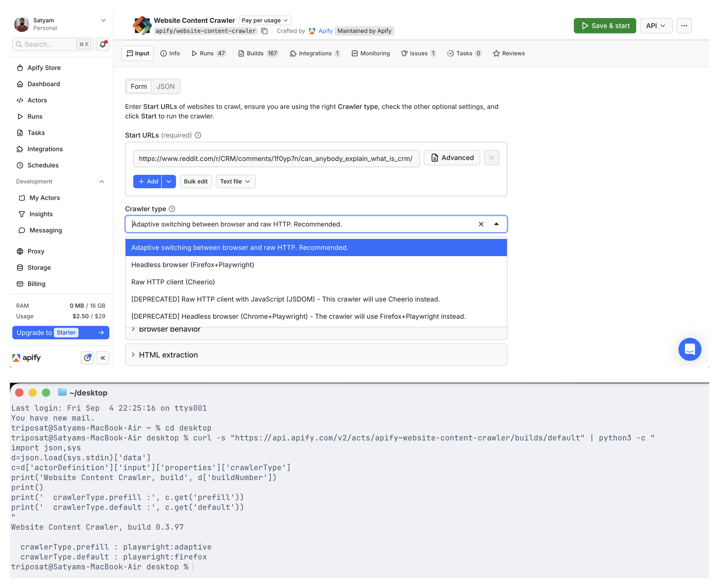Collapse the Crawler type dropdown arrow
Viewport: 719px width, 588px height.
(496, 224)
